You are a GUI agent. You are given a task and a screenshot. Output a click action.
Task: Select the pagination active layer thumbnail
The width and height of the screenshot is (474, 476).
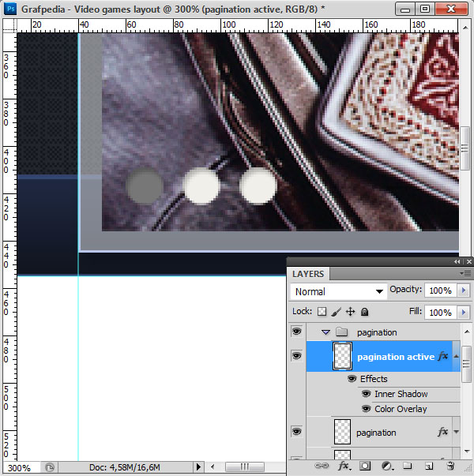pyautogui.click(x=342, y=356)
